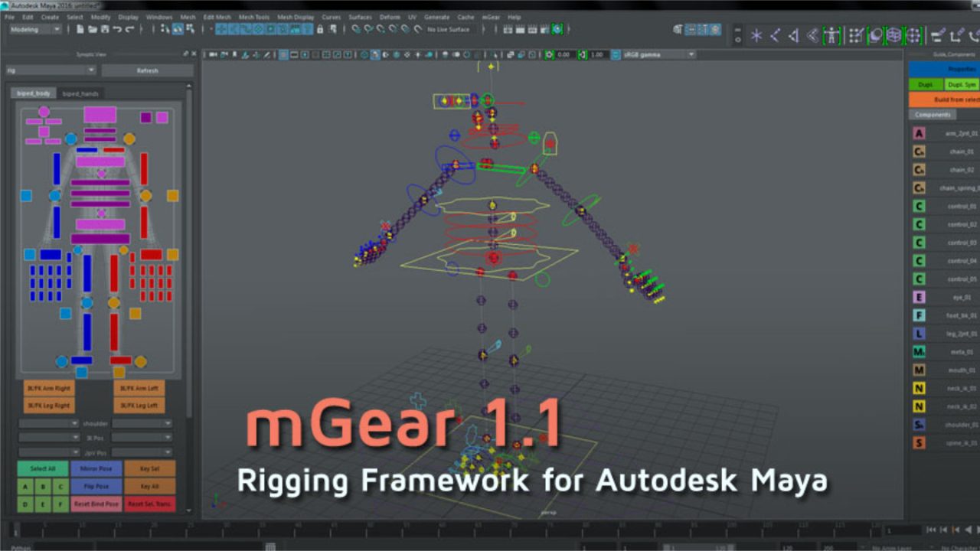
Task: Toggle IK/FK Leg Right
Action: click(x=48, y=406)
